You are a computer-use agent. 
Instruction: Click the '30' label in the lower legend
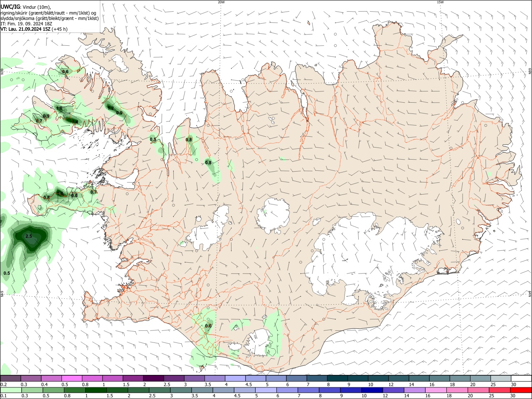coord(513,396)
